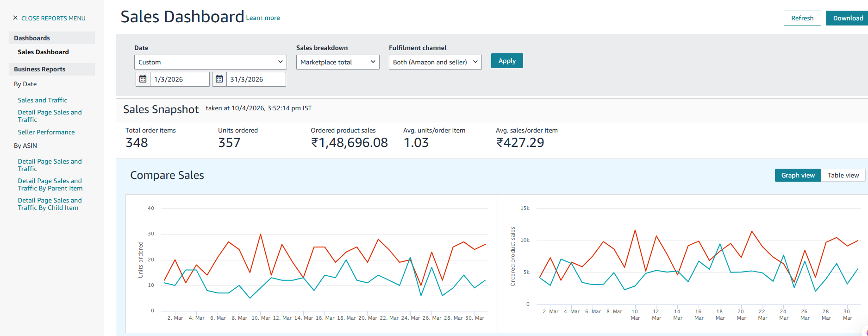
Task: Download the sales dashboard report
Action: (847, 18)
